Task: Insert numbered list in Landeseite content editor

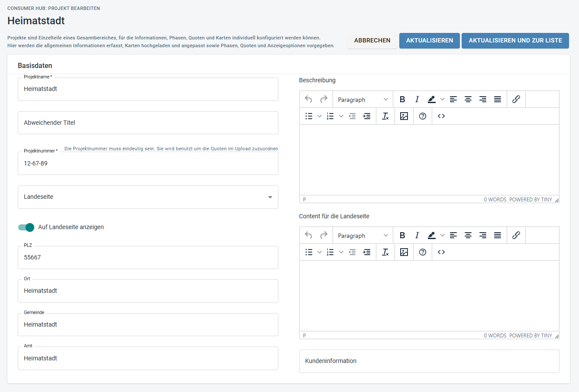Action: [330, 252]
